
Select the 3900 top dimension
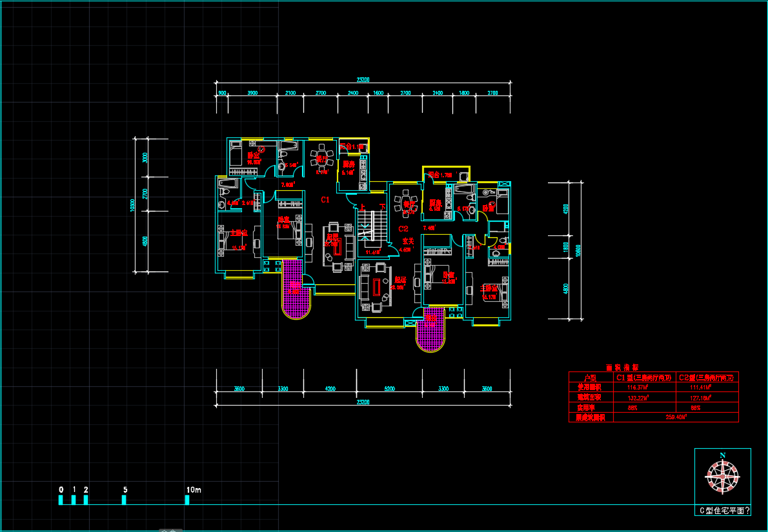click(252, 93)
